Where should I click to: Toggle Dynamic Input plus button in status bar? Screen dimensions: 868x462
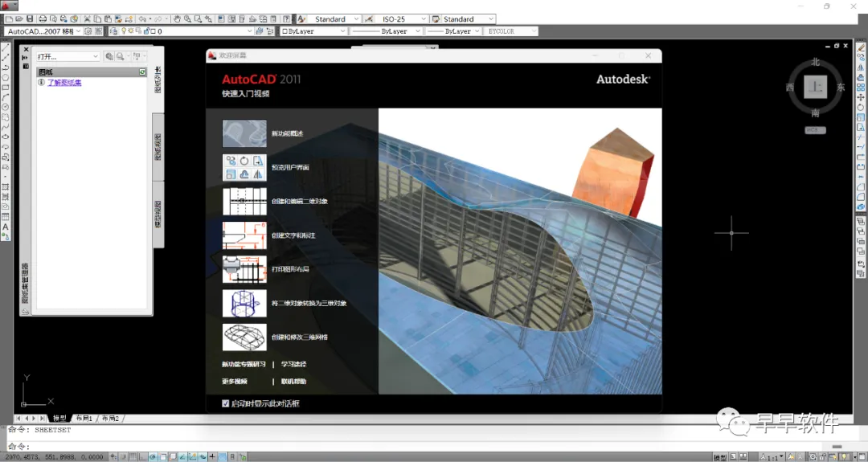pos(212,457)
